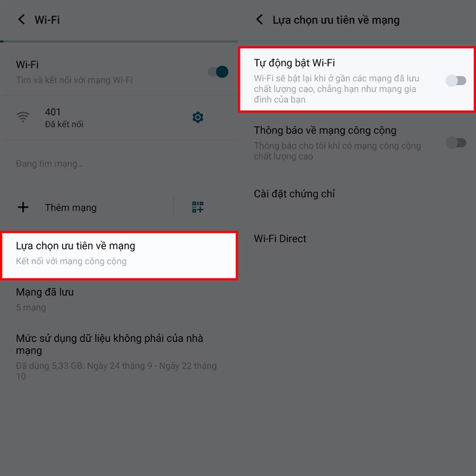Tap back arrow beside Lựa chọn ưu tiên về mạng
Screen dimensions: 476x476
pos(259,20)
